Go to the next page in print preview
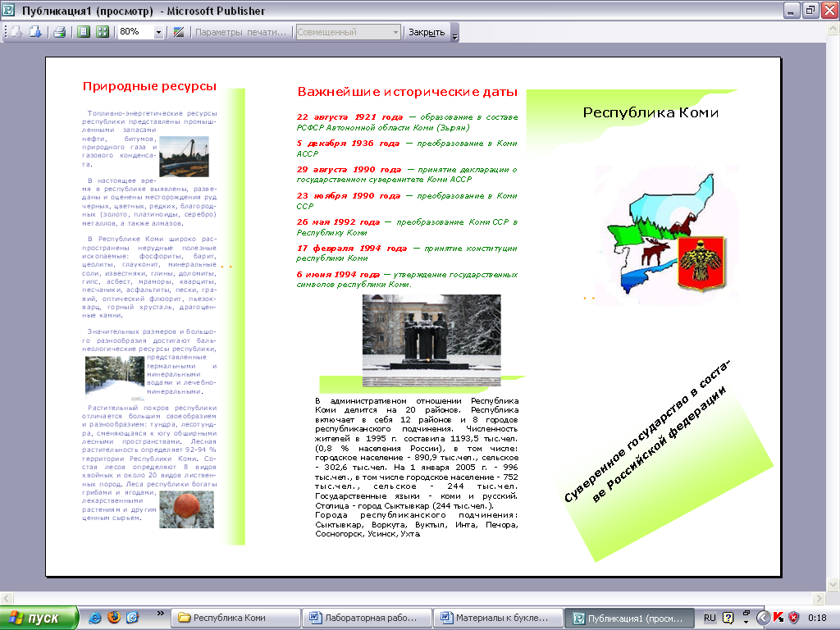Image resolution: width=840 pixels, height=630 pixels. pyautogui.click(x=35, y=32)
